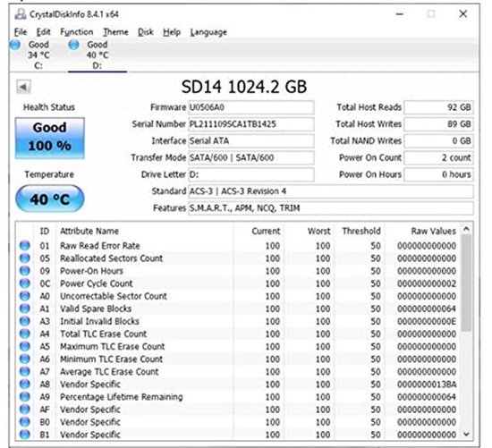Viewport: 492px width, 448px height.
Task: Click the Total Host Writes value 89 GB
Action: [438, 124]
